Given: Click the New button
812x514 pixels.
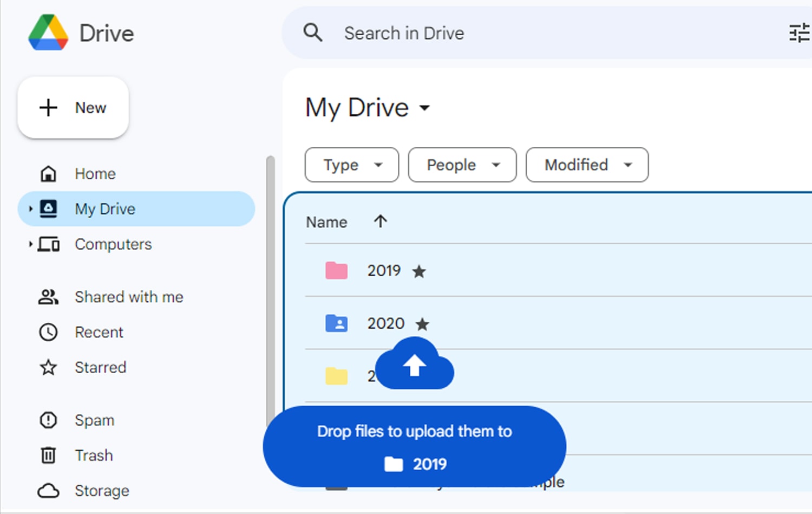Looking at the screenshot, I should [73, 107].
